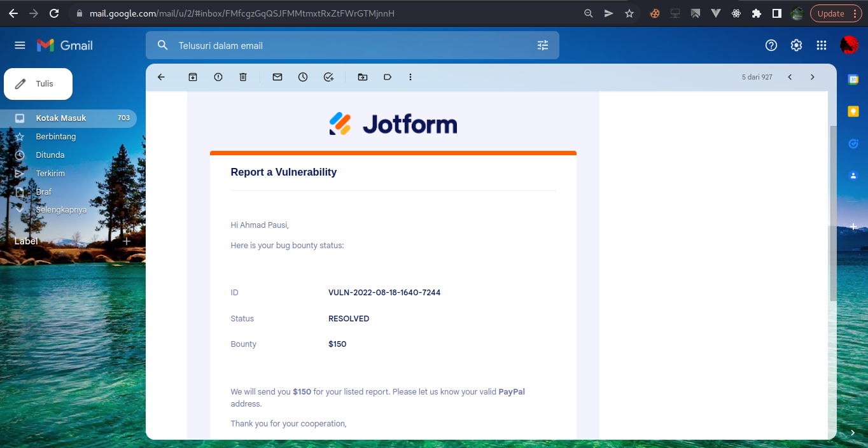Compose a new email with Tulis

click(x=38, y=83)
